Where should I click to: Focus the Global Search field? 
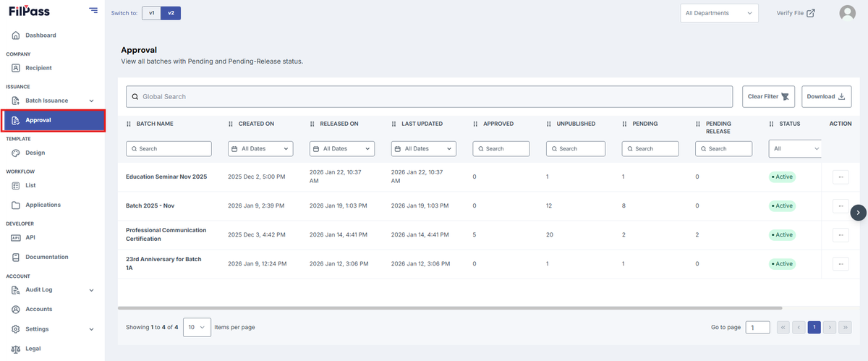(x=430, y=96)
